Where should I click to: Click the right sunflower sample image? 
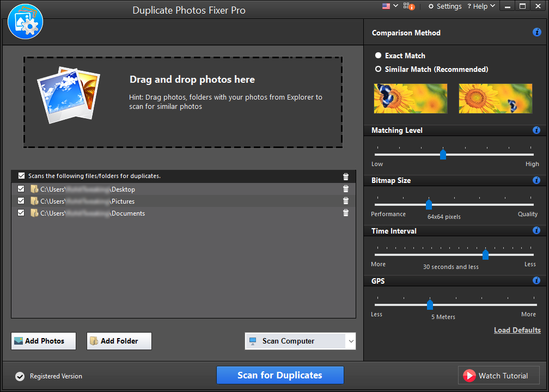pos(496,99)
